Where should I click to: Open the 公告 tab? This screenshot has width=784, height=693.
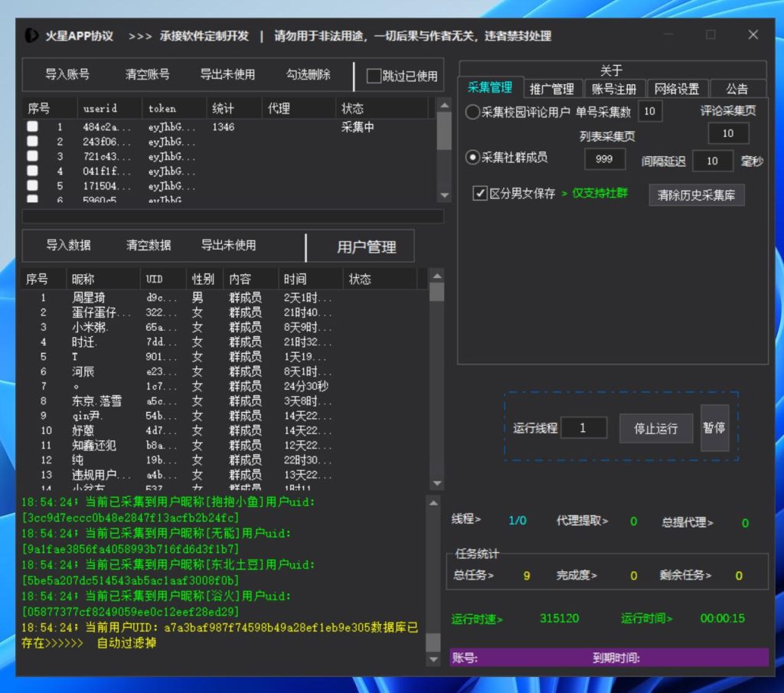737,88
